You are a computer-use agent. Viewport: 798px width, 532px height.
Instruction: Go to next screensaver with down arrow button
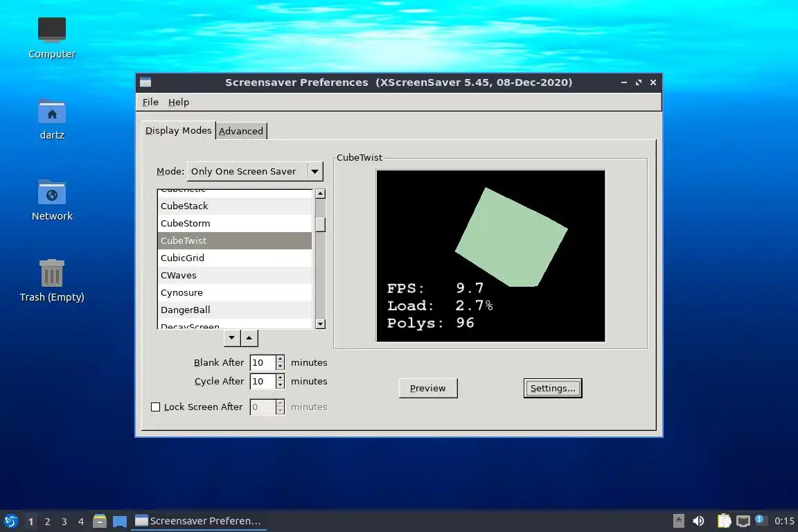[232, 337]
